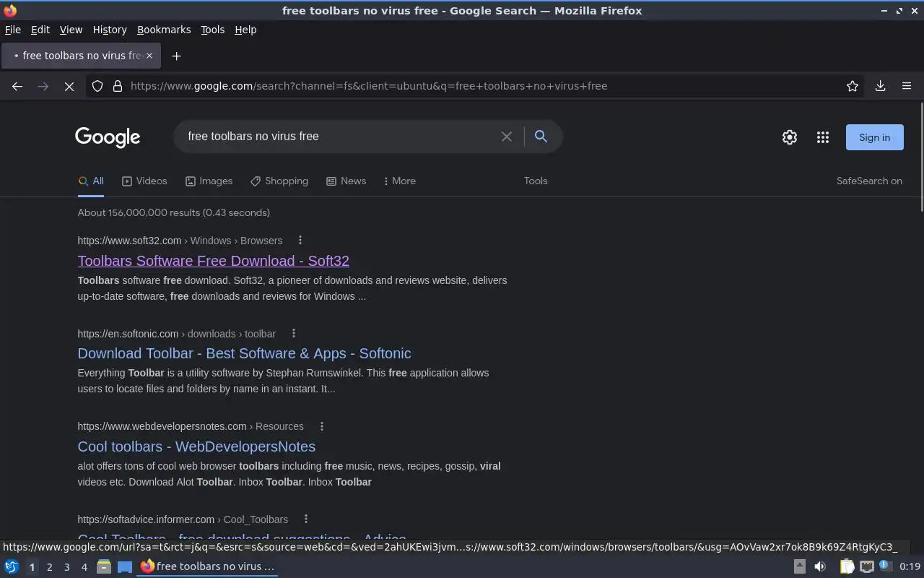924x578 pixels.
Task: Open the File menu
Action: pos(13,30)
